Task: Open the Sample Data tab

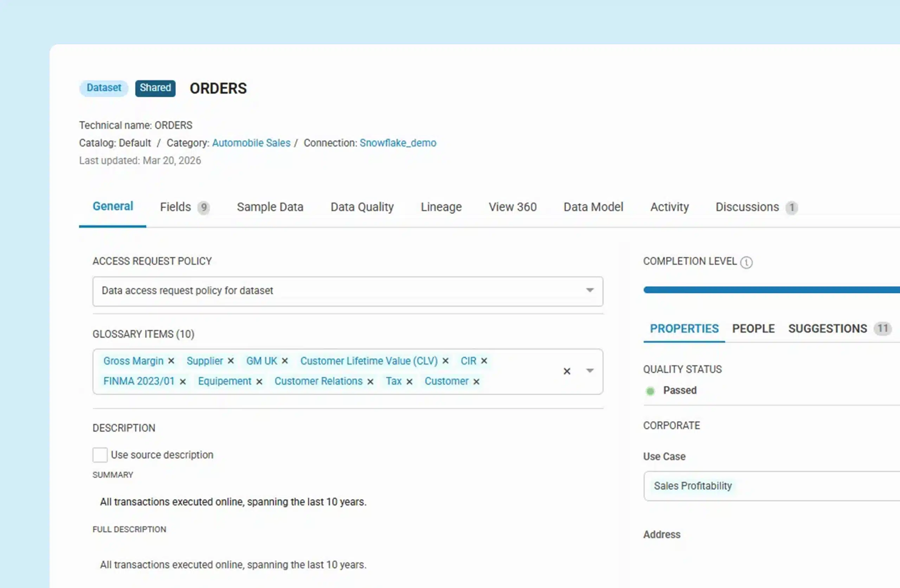Action: click(x=270, y=207)
